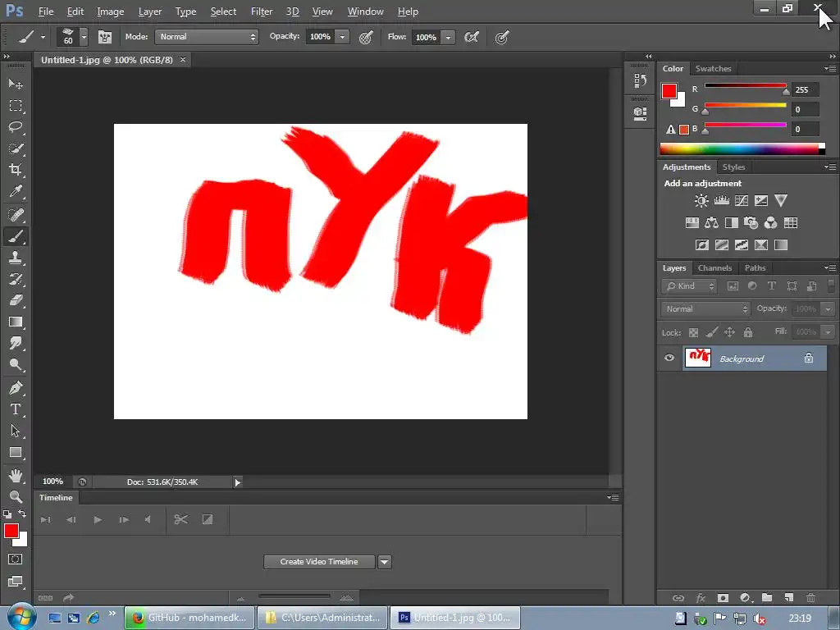Open the Filter menu
The image size is (840, 630).
coord(262,11)
